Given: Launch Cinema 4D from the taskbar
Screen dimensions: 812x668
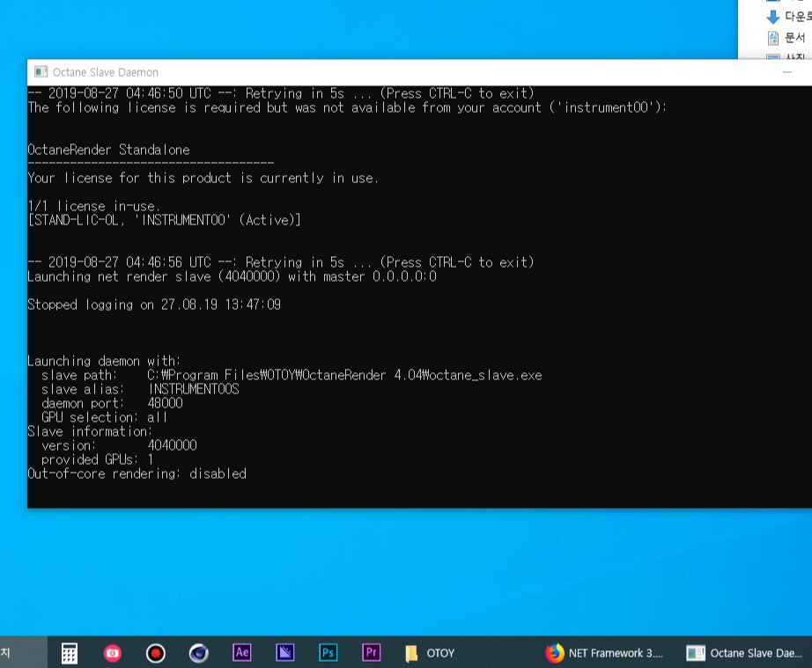Looking at the screenshot, I should click(198, 653).
